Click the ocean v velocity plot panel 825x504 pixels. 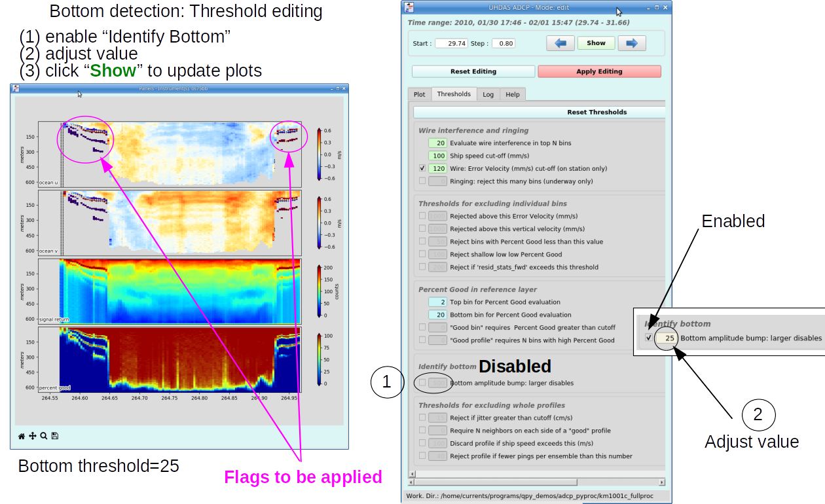pyautogui.click(x=170, y=222)
